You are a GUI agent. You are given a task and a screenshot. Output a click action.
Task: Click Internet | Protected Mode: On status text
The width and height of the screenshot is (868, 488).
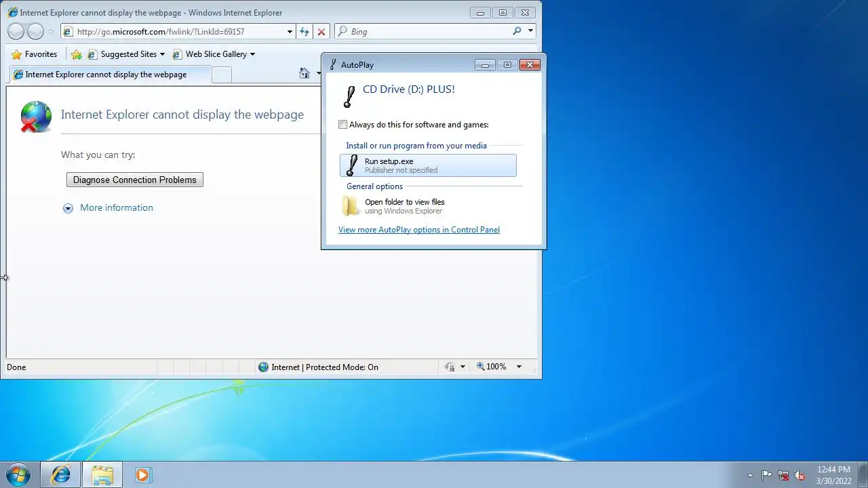(325, 367)
